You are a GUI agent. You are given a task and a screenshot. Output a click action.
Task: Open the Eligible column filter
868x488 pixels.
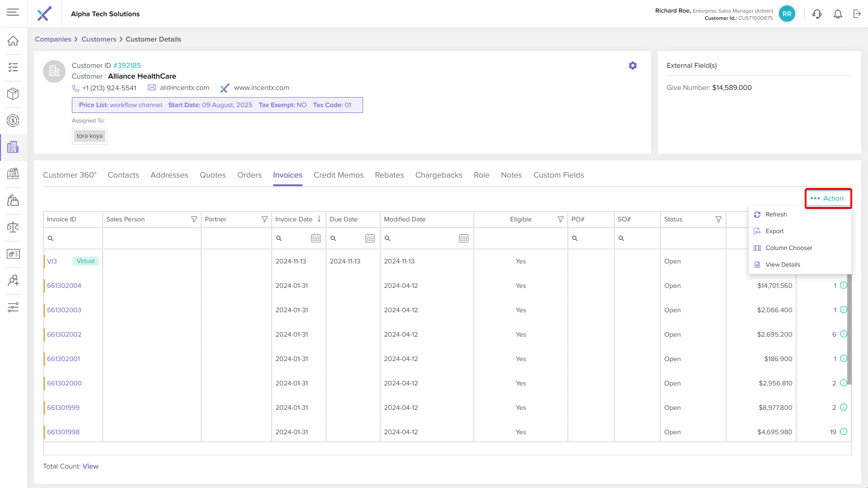point(561,219)
